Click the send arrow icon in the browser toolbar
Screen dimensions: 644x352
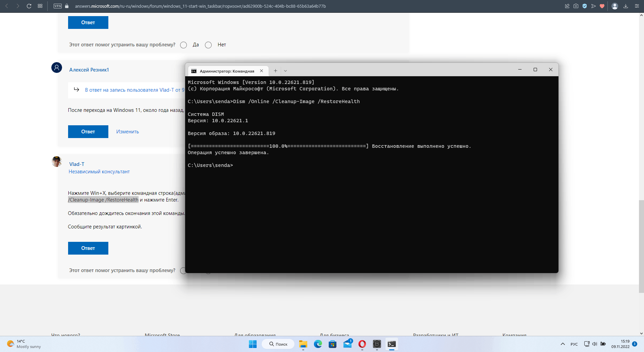pos(593,6)
